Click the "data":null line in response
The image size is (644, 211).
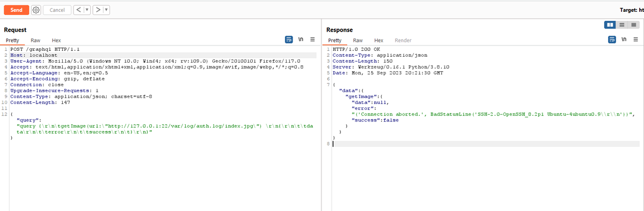coord(370,102)
